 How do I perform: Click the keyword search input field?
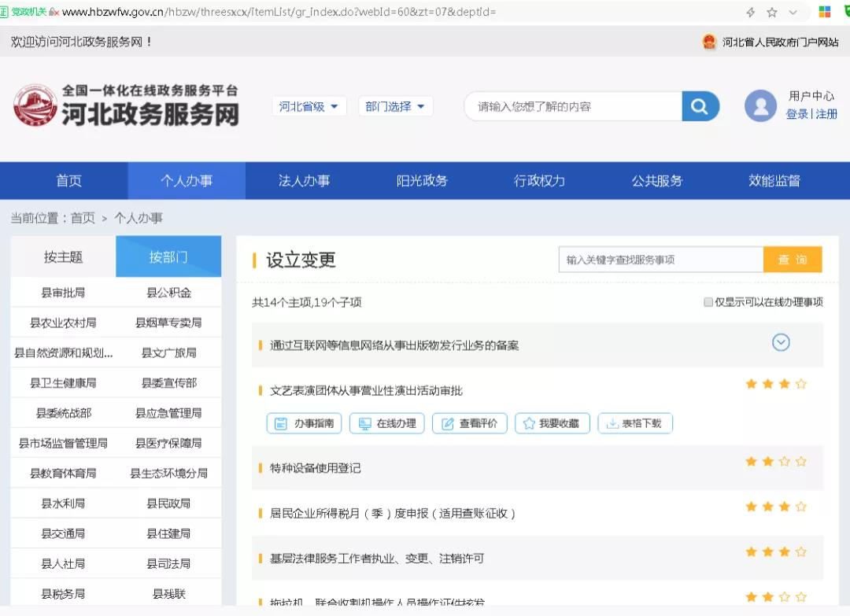(x=661, y=260)
